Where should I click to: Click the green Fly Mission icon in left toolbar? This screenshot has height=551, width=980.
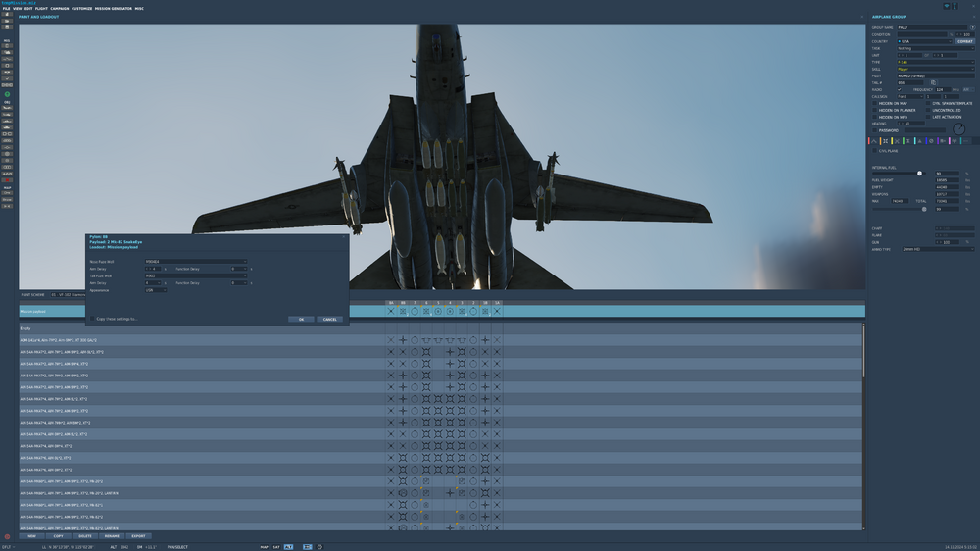pyautogui.click(x=7, y=94)
